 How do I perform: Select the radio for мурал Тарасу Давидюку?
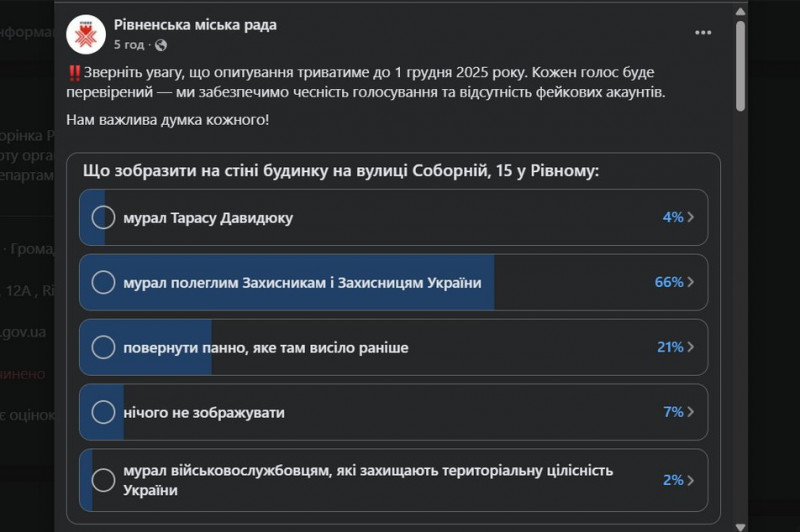(x=103, y=218)
